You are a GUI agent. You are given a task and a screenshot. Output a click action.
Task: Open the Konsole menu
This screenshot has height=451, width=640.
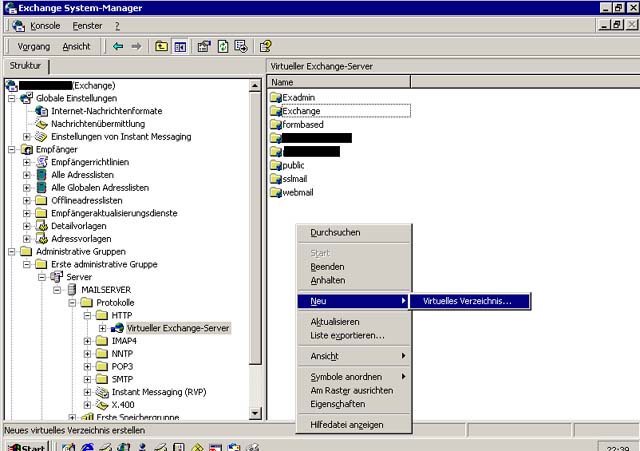pyautogui.click(x=45, y=26)
